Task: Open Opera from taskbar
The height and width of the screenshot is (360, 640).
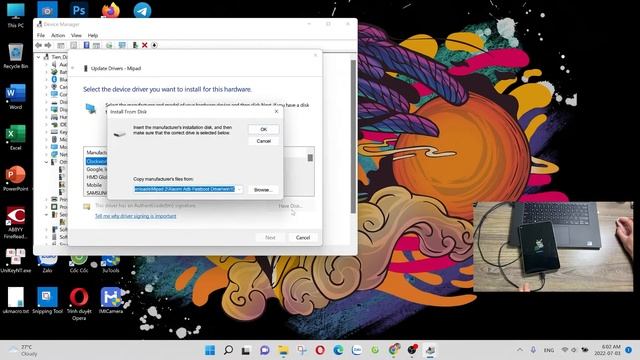Action: 320,350
